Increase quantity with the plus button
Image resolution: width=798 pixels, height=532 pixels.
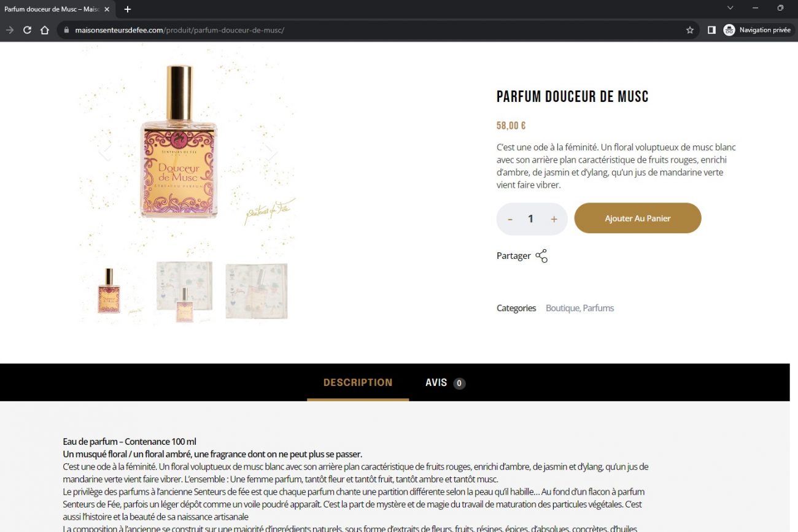pos(554,219)
